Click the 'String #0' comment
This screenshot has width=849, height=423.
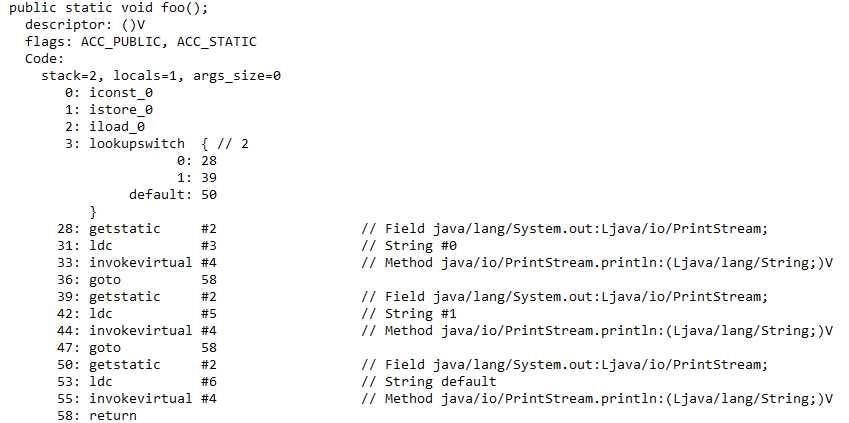click(x=421, y=245)
